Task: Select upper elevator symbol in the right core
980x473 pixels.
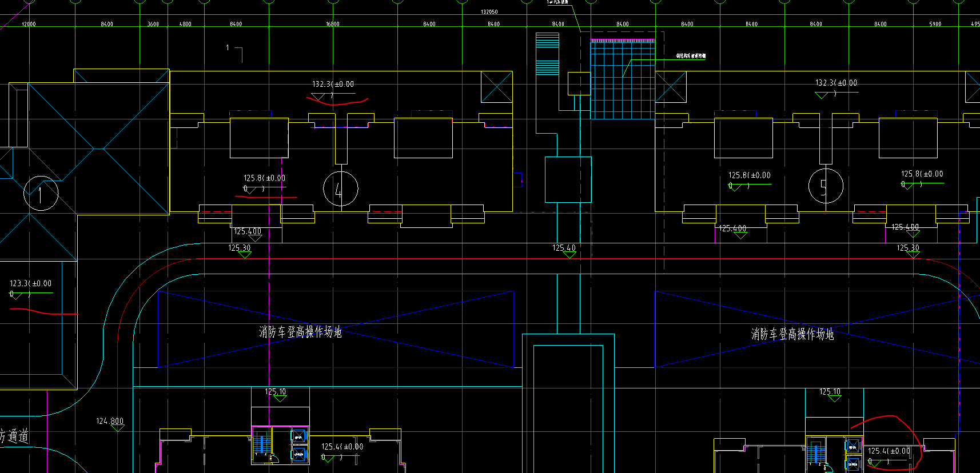Action: 852,446
